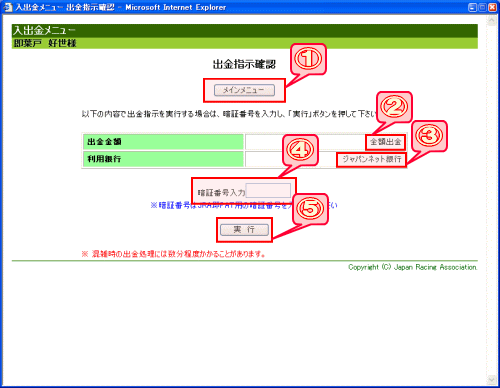Click the Japan Racing Association copyright text
The height and width of the screenshot is (388, 500).
[x=413, y=267]
